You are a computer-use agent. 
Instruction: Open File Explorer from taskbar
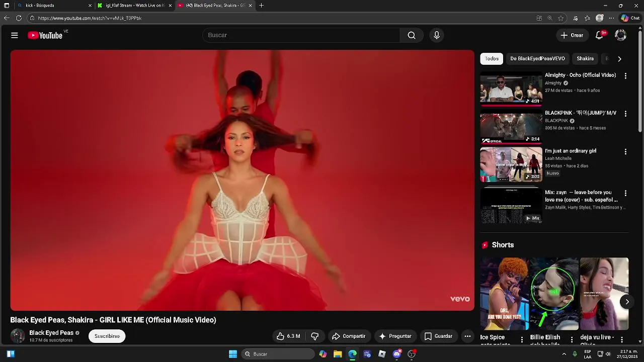coord(338,354)
